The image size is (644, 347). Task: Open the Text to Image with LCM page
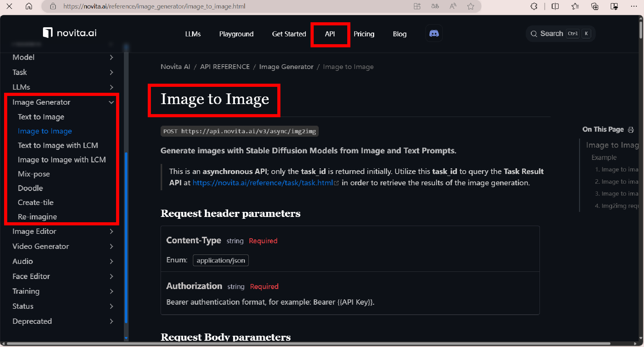tap(58, 145)
